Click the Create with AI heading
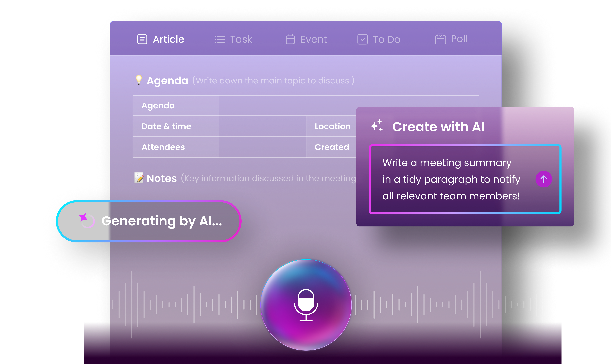Image resolution: width=611 pixels, height=364 pixels. point(438,127)
